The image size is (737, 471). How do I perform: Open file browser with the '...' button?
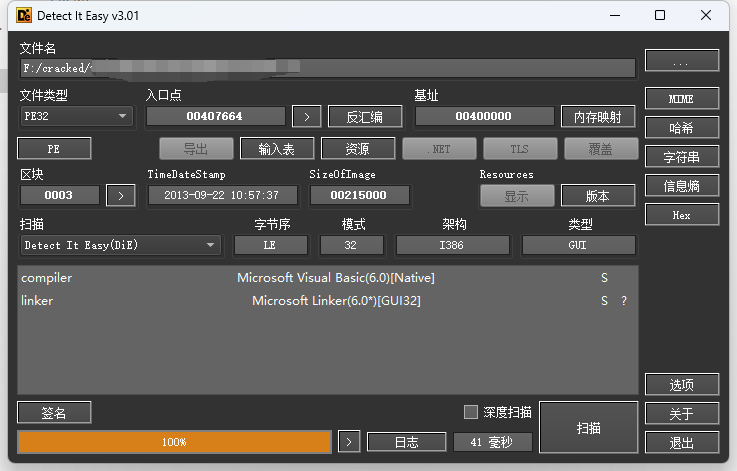(681, 62)
